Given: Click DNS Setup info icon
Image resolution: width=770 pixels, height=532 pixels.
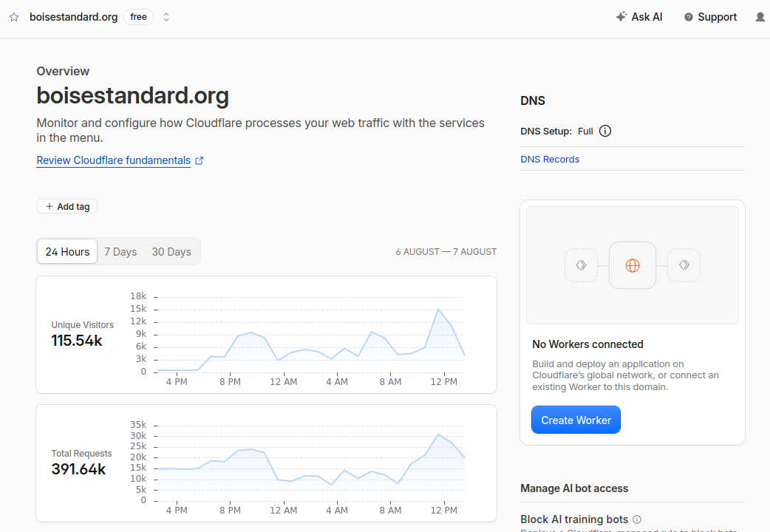Looking at the screenshot, I should 605,132.
